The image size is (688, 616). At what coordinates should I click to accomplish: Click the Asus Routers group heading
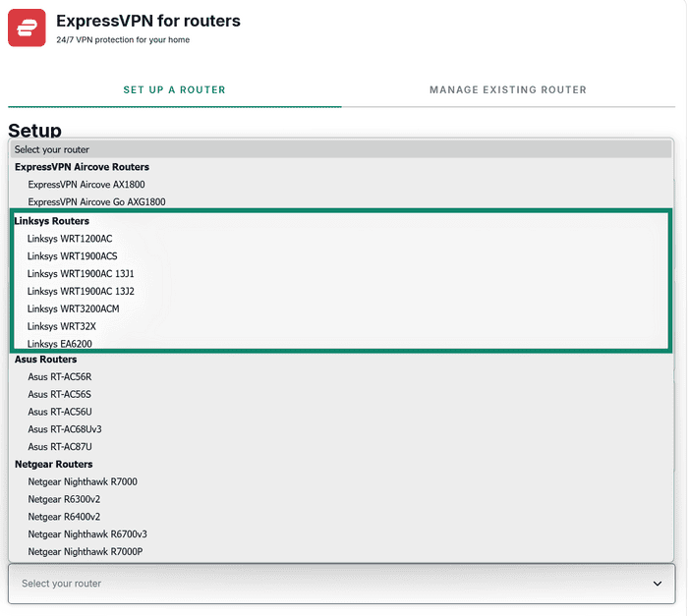click(45, 360)
